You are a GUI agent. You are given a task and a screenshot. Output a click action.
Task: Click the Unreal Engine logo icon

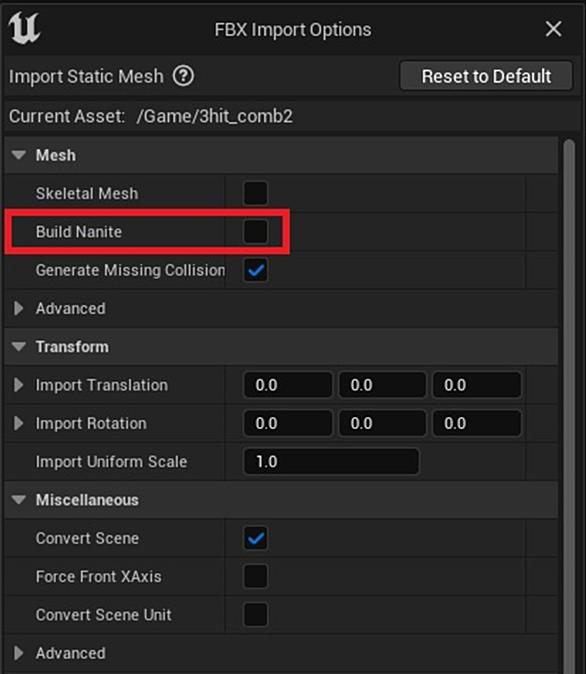25,28
